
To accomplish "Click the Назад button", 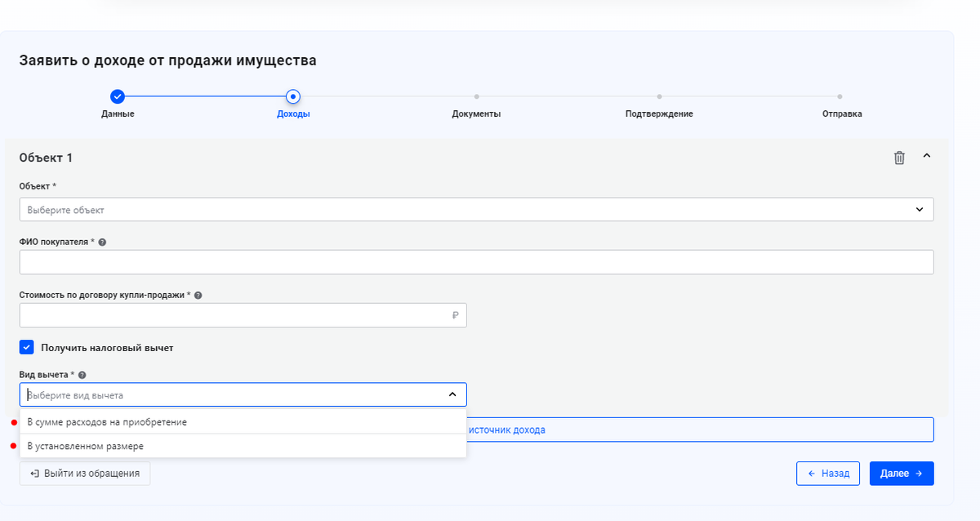I will click(x=828, y=473).
